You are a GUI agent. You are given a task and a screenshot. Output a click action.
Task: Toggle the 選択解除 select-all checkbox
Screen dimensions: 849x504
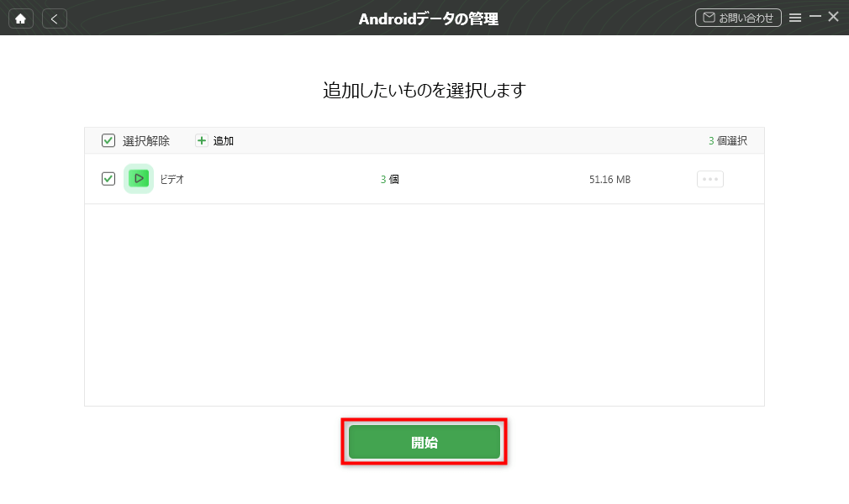pyautogui.click(x=108, y=141)
